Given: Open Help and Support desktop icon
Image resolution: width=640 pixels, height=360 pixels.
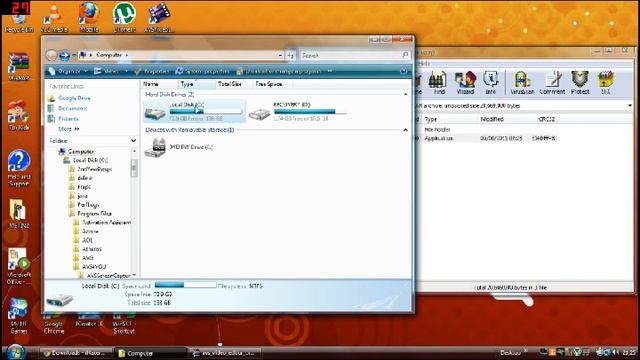Looking at the screenshot, I should pos(19,168).
